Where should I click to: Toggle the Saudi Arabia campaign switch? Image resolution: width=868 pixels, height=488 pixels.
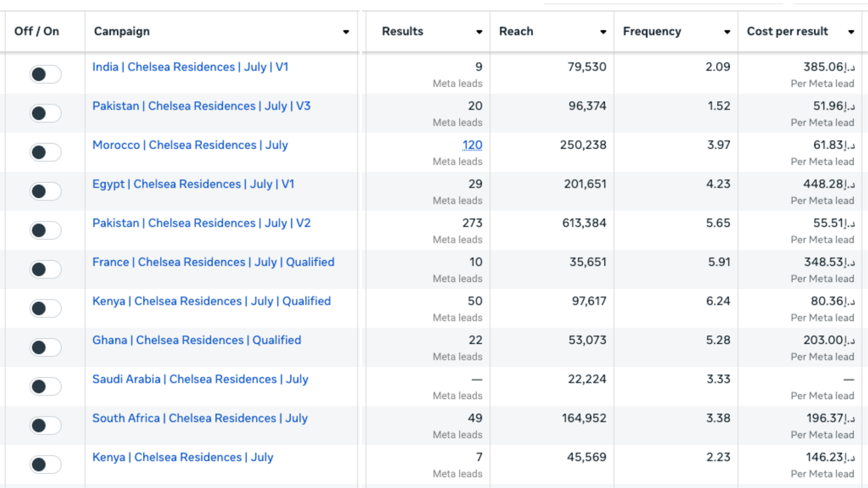[45, 387]
